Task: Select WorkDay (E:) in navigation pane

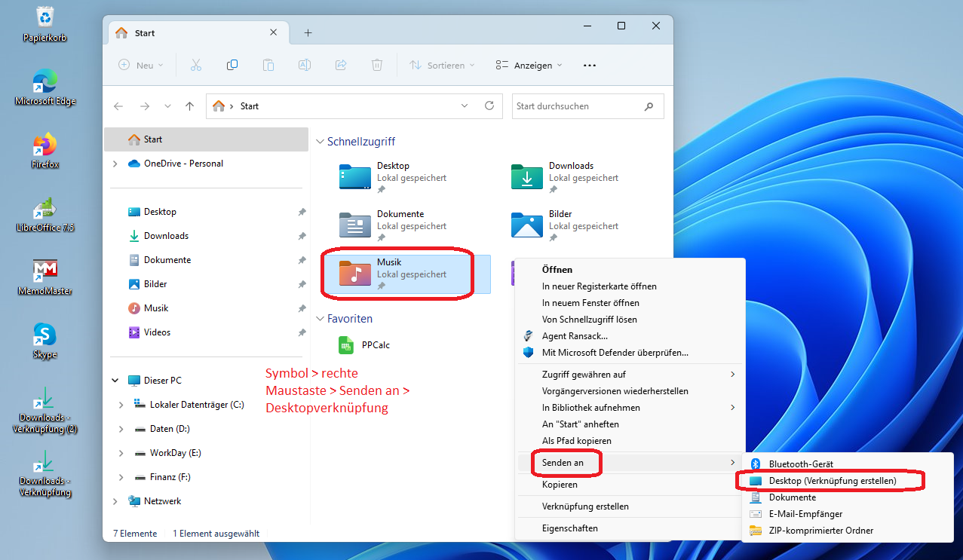Action: pos(206,453)
